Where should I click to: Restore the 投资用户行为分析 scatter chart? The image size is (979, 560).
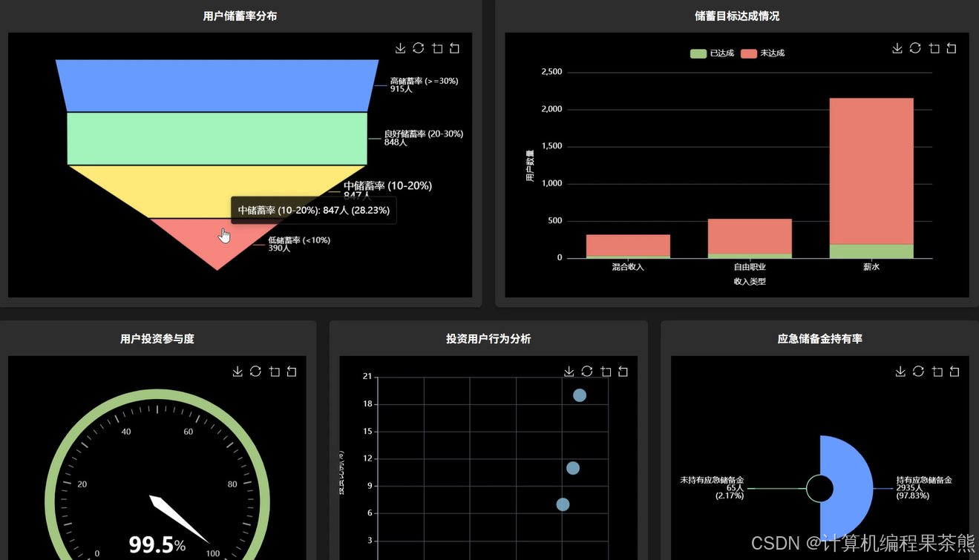coord(587,372)
